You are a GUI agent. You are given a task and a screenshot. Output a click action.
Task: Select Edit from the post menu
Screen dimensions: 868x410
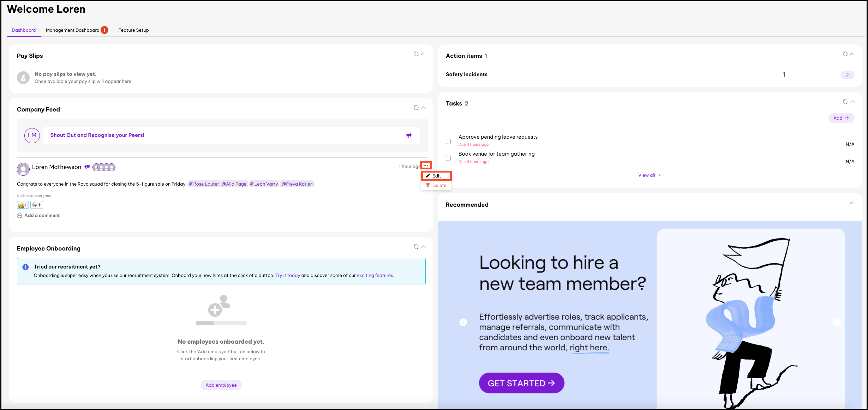(436, 176)
